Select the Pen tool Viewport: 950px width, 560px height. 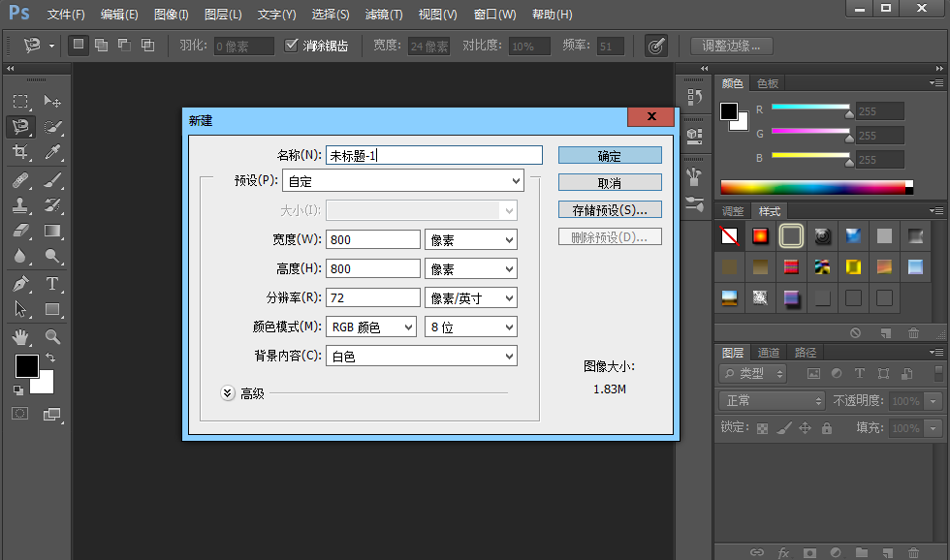pyautogui.click(x=20, y=284)
